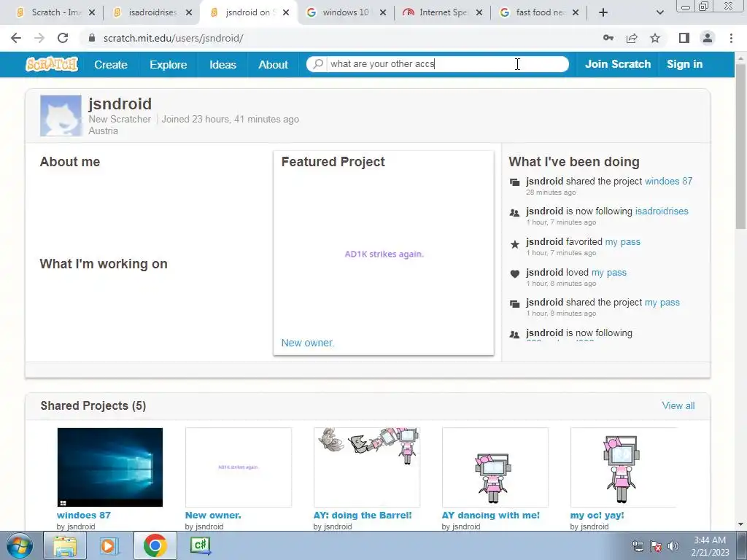
Task: Open shared the project my pass link
Action: 662,303
